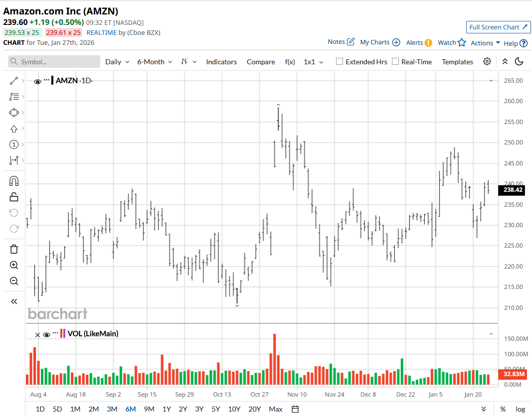Screen dimensions: 532x417
Task: Click the Alerts link
Action: (x=414, y=43)
